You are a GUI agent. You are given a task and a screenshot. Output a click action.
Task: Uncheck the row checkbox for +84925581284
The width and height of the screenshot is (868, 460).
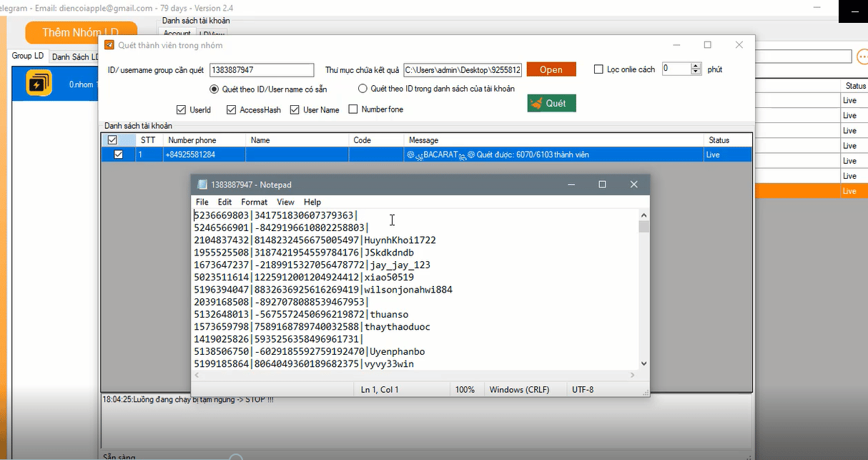118,155
